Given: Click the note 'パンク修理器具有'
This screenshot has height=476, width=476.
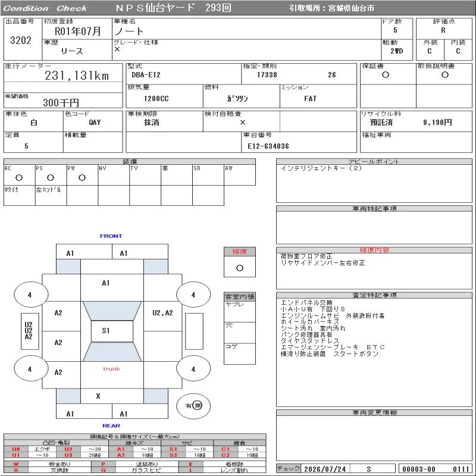Looking at the screenshot, I should (x=306, y=334).
